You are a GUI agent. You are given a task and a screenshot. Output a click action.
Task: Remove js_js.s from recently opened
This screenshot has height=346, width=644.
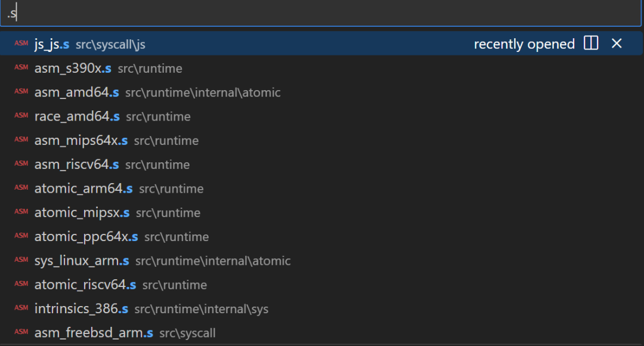tap(617, 43)
